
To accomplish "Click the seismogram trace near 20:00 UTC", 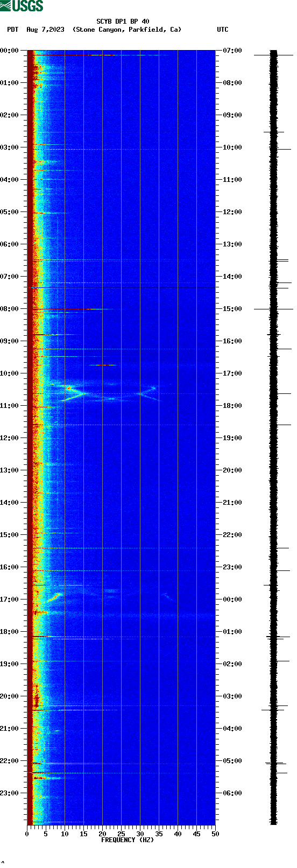I will click(x=273, y=470).
